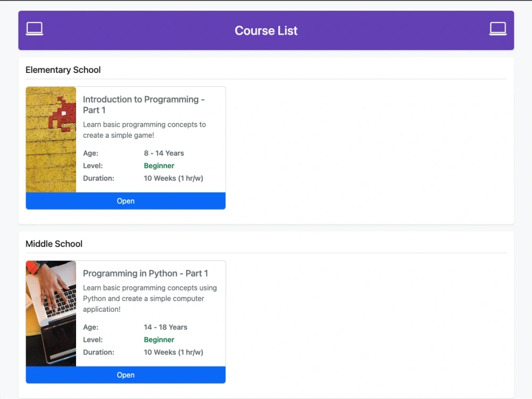The width and height of the screenshot is (532, 399).
Task: Click the 14 - 18 Years age value
Action: coord(165,327)
